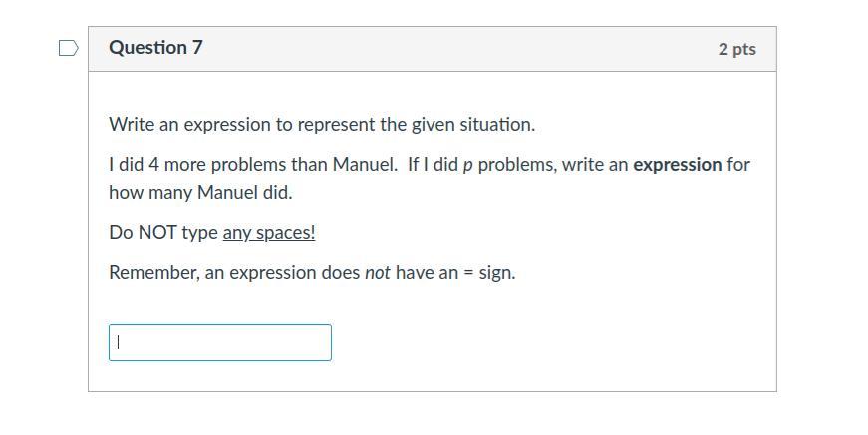Click the underlined "any spaces!" text

tap(268, 233)
